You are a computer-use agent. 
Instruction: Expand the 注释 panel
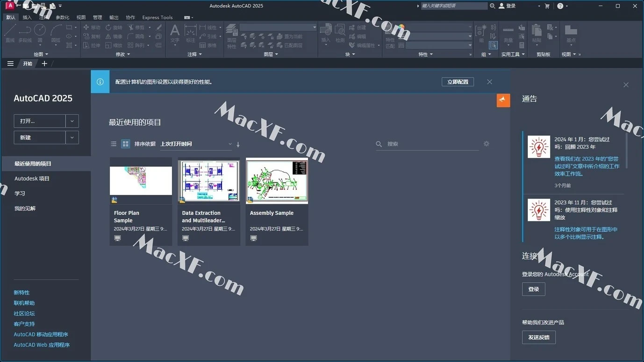coord(194,54)
